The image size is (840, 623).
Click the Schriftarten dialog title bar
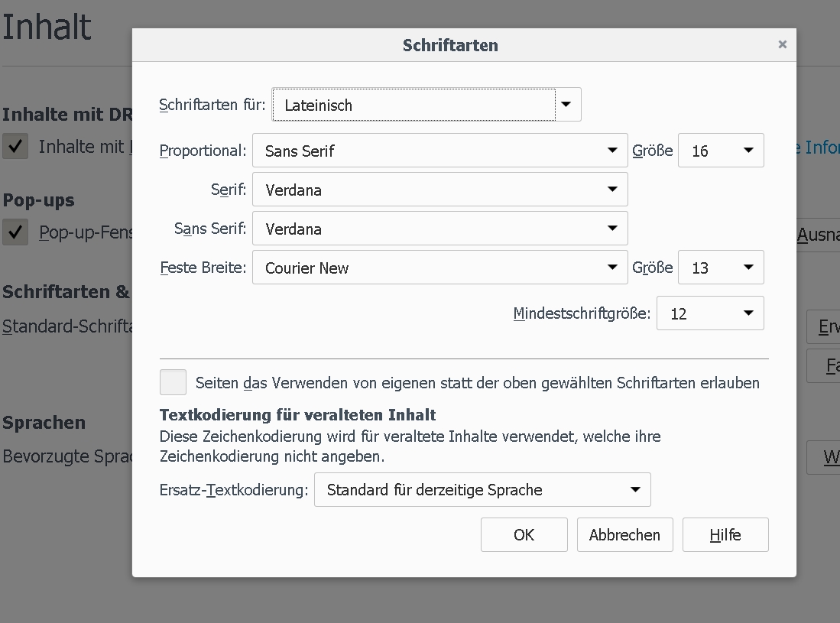(450, 45)
